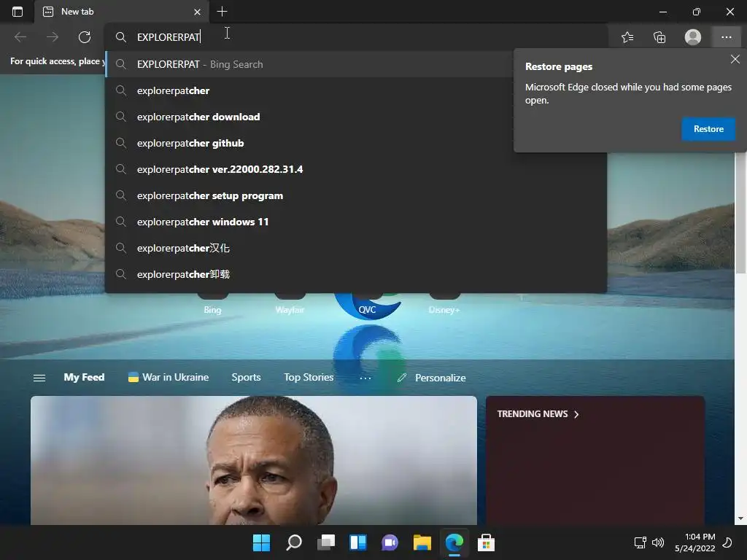This screenshot has width=747, height=560.
Task: Pick explorerpatcher setup program suggestion
Action: tap(356, 195)
